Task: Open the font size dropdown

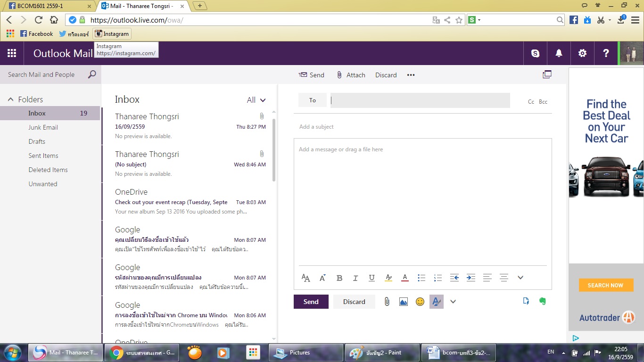Action: point(323,278)
